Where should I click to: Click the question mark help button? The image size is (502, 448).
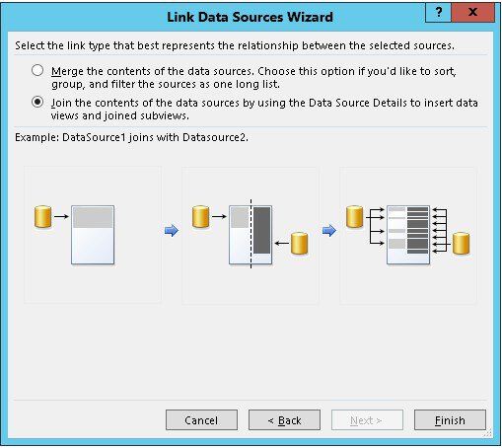[x=438, y=13]
